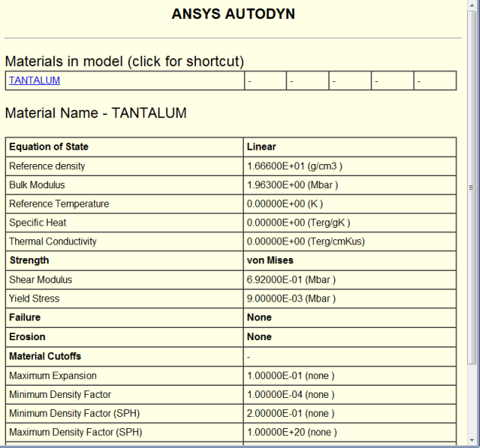Select the 'Minimum Density Factor (SPH)' label
Screen dimensions: 480x448
[74, 413]
